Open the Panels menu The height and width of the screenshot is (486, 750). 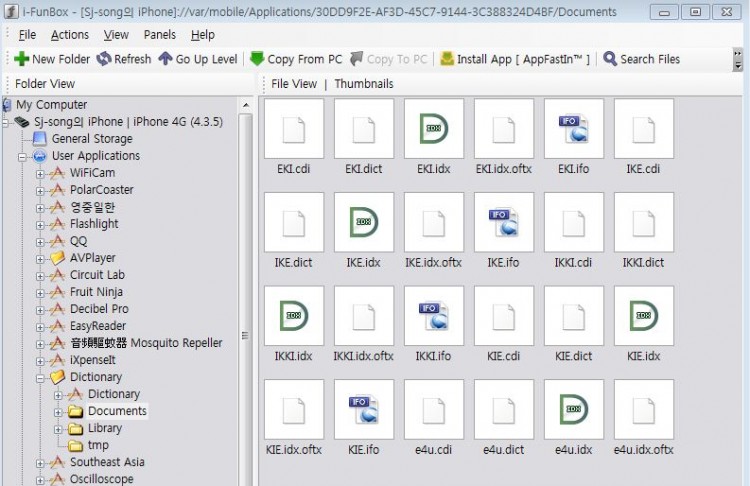(158, 35)
